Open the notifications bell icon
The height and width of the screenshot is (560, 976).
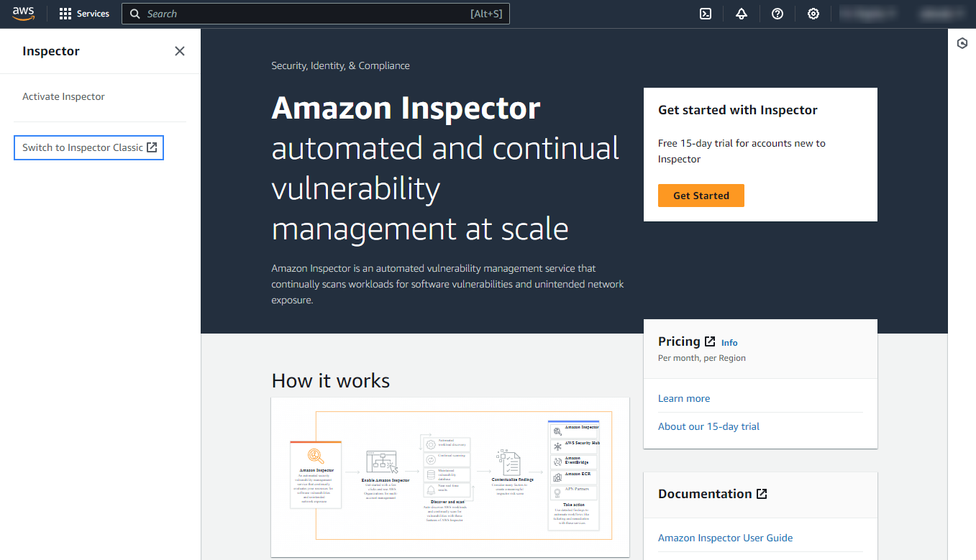coord(742,14)
